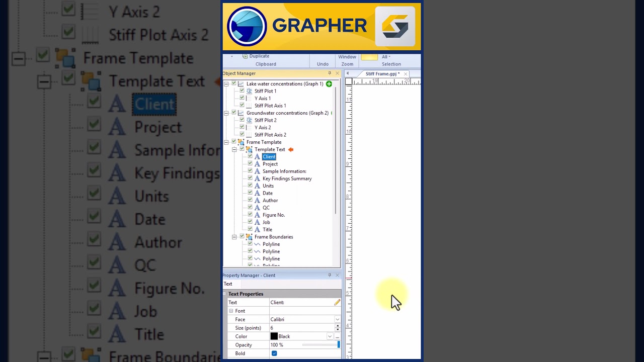Click green plus icon beside Lake water concentrations
Viewport: 644px width, 362px height.
click(x=329, y=84)
